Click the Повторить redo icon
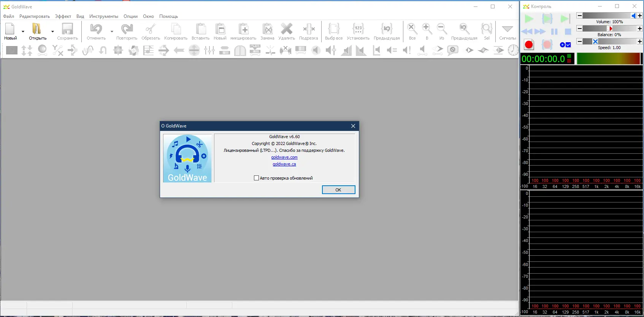Image resolution: width=644 pixels, height=317 pixels. click(127, 29)
